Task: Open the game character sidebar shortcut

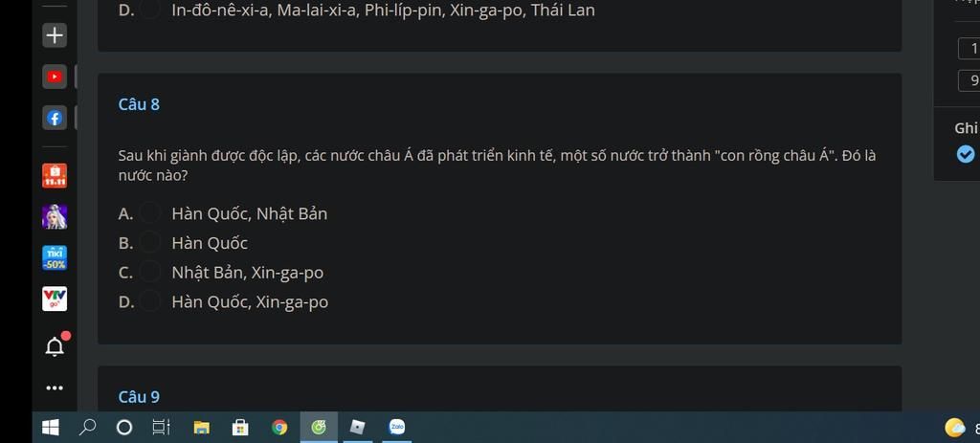Action: pos(55,217)
